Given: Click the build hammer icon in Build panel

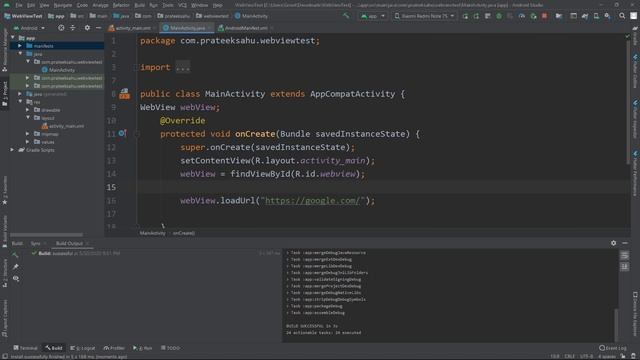Looking at the screenshot, I should tap(16, 255).
